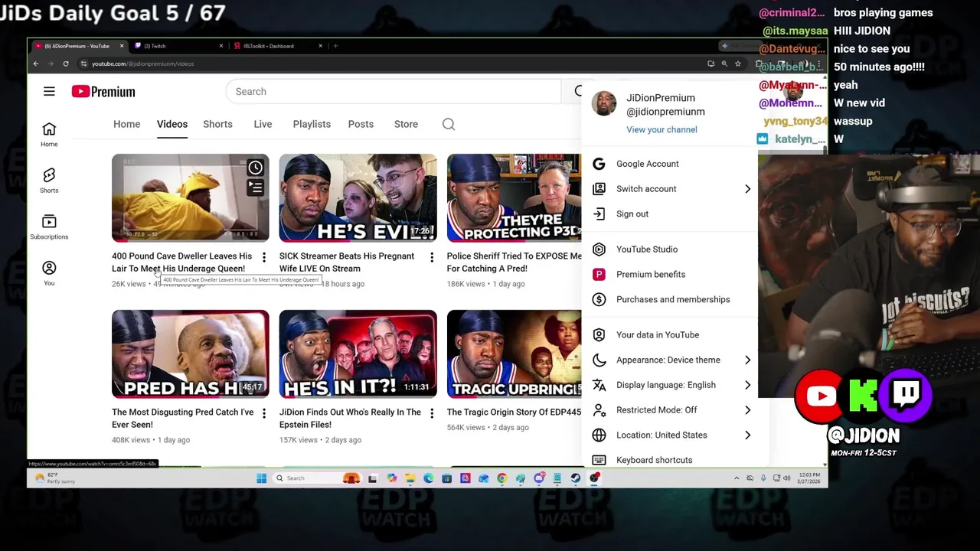The image size is (980, 551).
Task: Click the YouTube Search input field
Action: pyautogui.click(x=394, y=92)
